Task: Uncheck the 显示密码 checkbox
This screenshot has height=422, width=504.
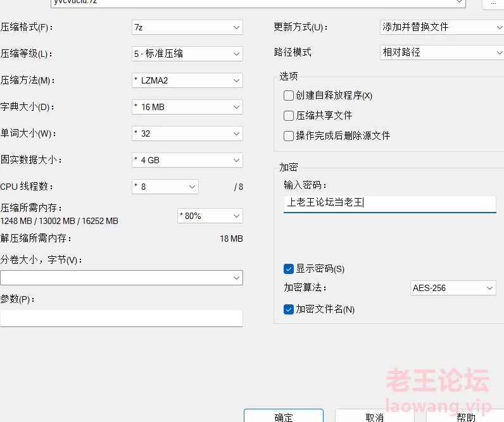Action: point(289,269)
